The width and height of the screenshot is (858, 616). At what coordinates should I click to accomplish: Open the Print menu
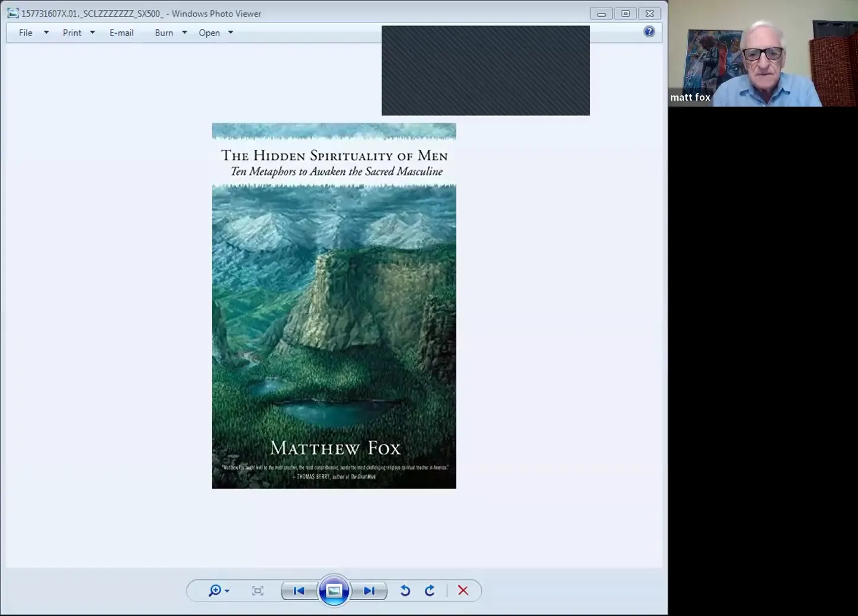(x=72, y=33)
